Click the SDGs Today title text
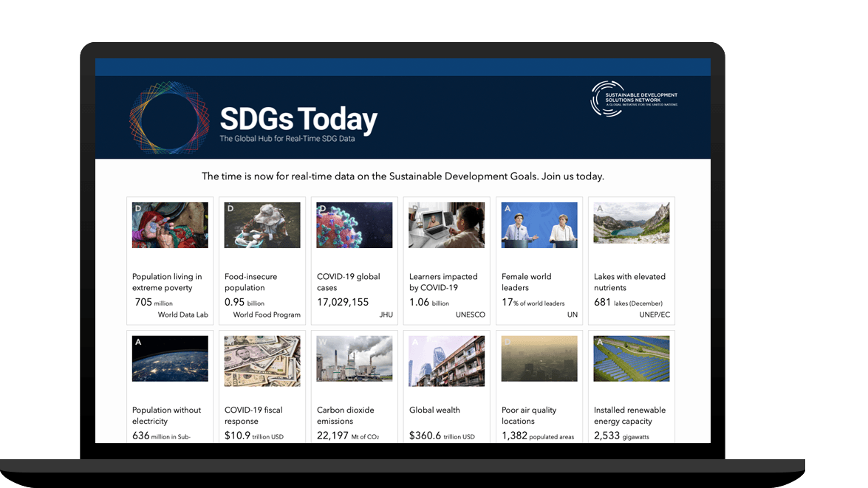Image resolution: width=868 pixels, height=488 pixels. pos(298,118)
